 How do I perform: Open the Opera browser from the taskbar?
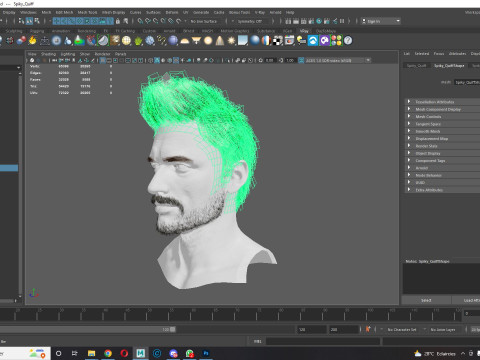point(124,353)
